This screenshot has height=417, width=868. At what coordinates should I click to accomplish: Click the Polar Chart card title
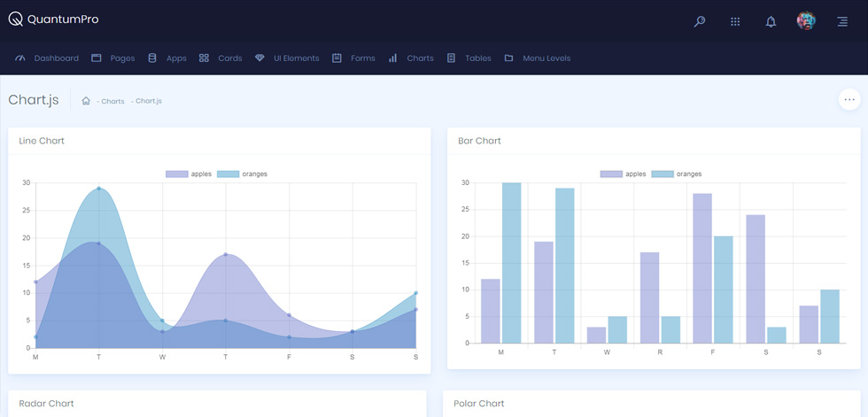point(479,404)
